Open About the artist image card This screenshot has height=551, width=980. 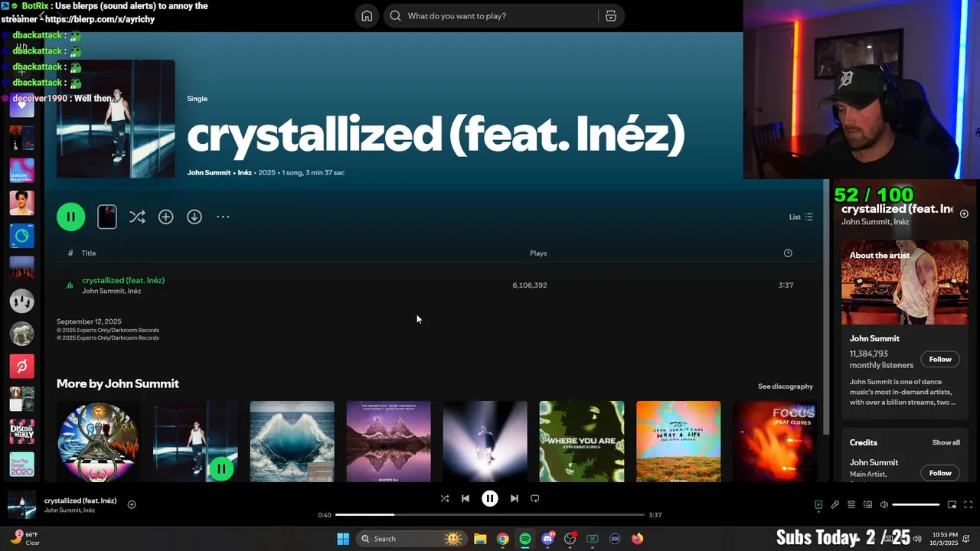905,282
